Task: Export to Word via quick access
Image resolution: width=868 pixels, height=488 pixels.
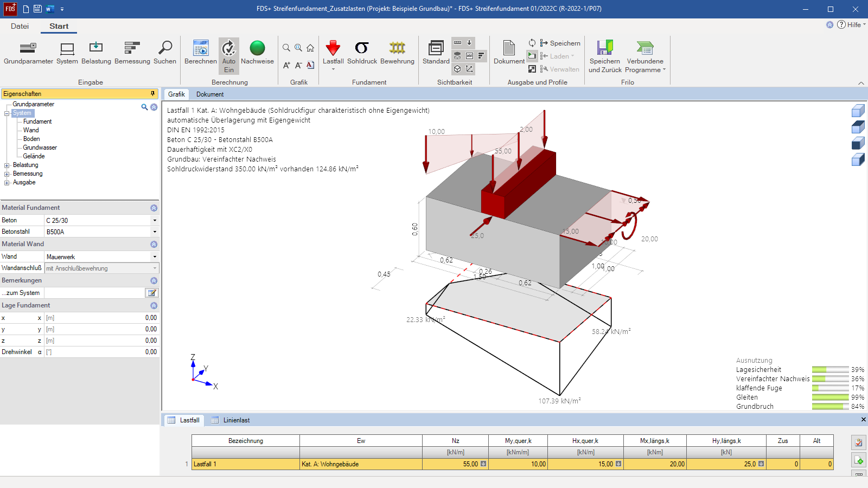Action: click(50, 9)
